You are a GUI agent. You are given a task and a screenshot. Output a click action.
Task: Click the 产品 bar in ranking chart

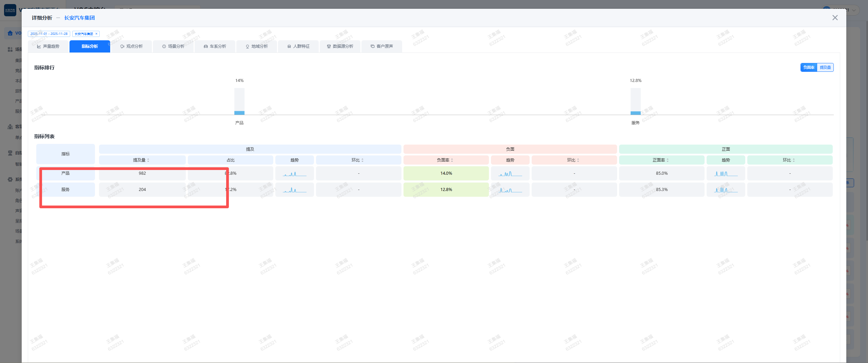[x=239, y=102]
